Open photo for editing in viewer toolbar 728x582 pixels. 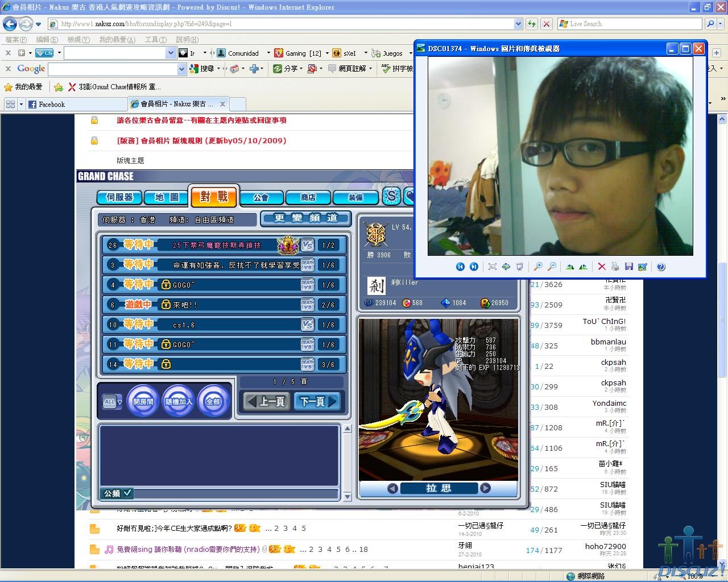coord(642,267)
